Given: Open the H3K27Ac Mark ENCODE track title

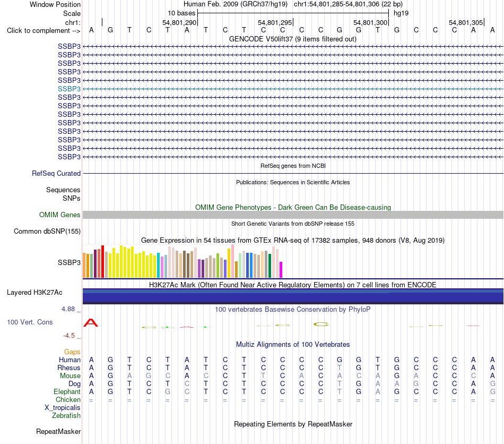Looking at the screenshot, I should click(x=293, y=285).
